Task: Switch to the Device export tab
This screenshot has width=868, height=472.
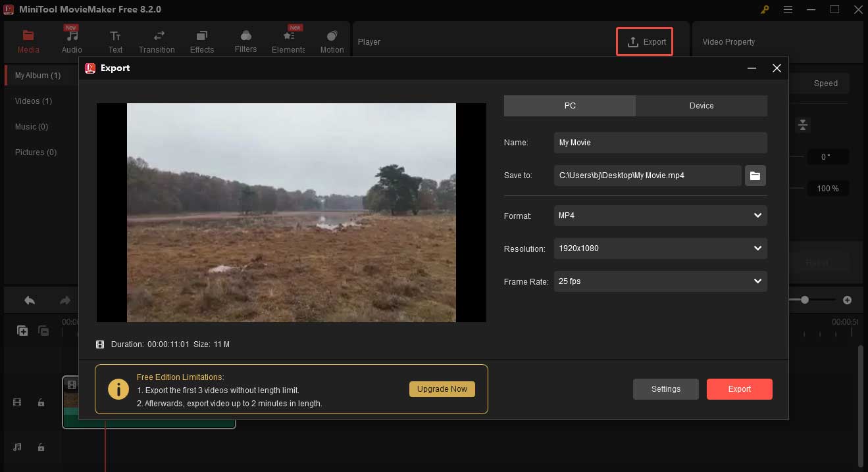Action: pyautogui.click(x=702, y=106)
